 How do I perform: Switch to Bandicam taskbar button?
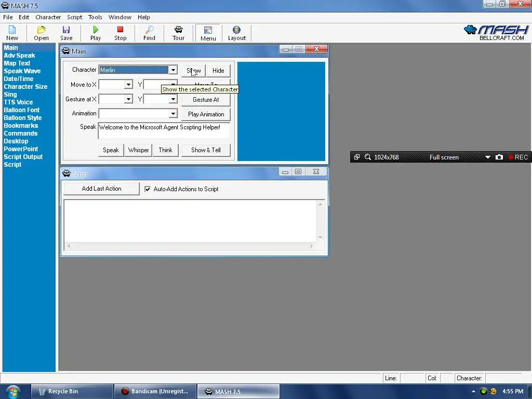coord(155,392)
